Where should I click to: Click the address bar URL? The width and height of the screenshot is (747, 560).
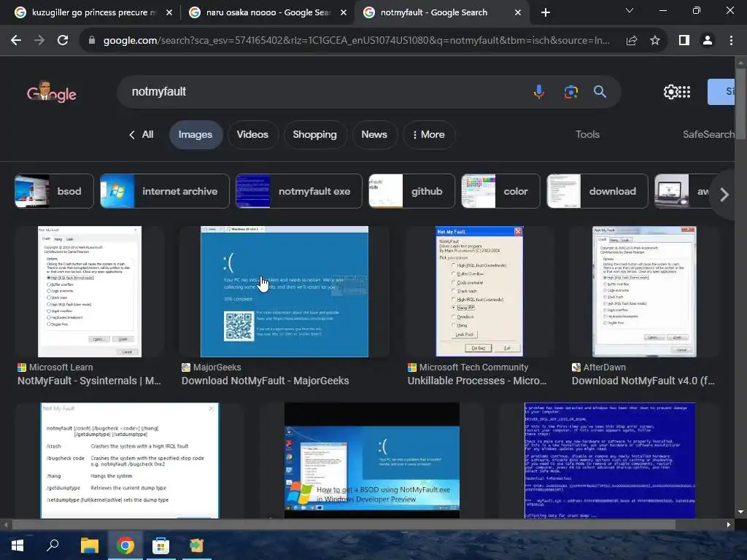point(356,41)
